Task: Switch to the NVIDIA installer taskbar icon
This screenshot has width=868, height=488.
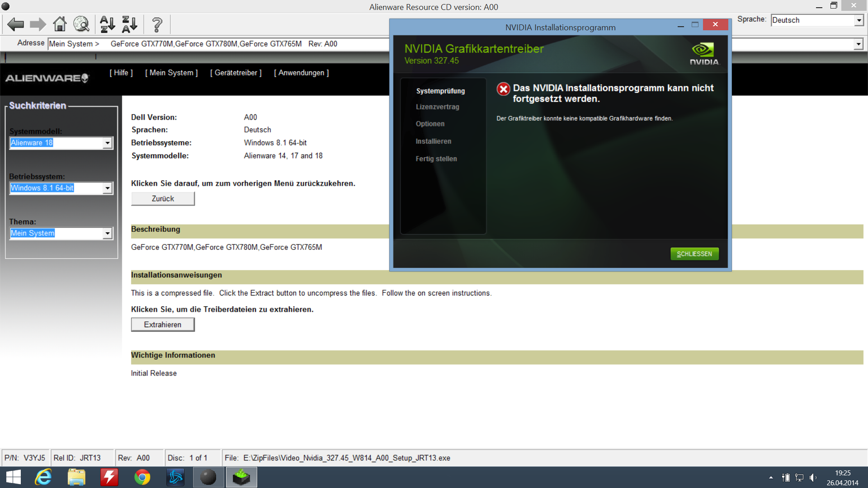Action: click(241, 477)
